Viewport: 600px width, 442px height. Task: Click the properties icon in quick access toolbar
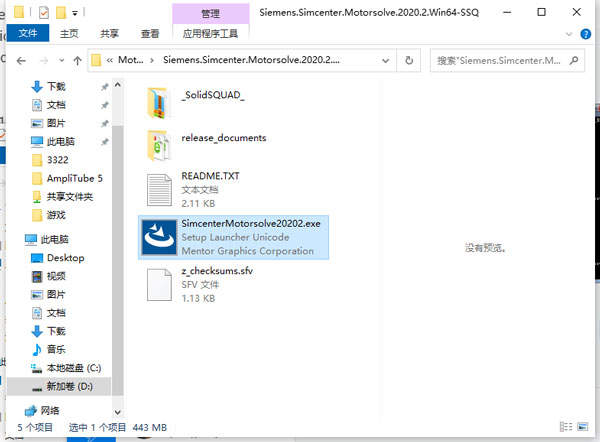43,15
